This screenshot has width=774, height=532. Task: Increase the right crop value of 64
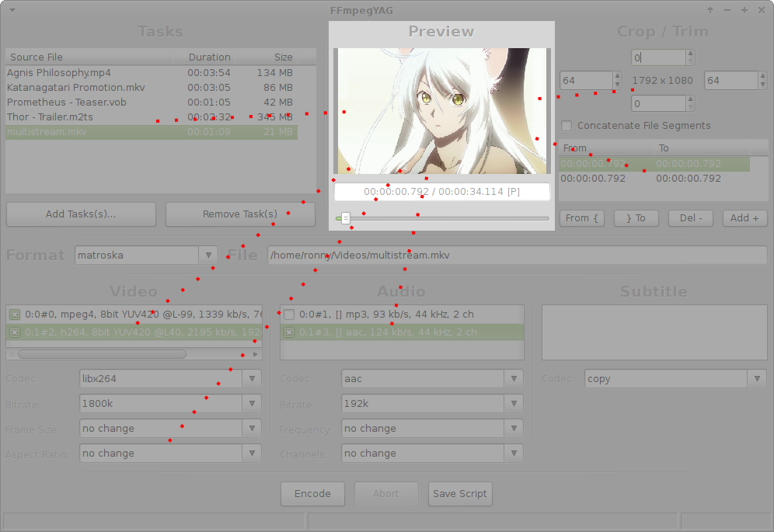[762, 76]
